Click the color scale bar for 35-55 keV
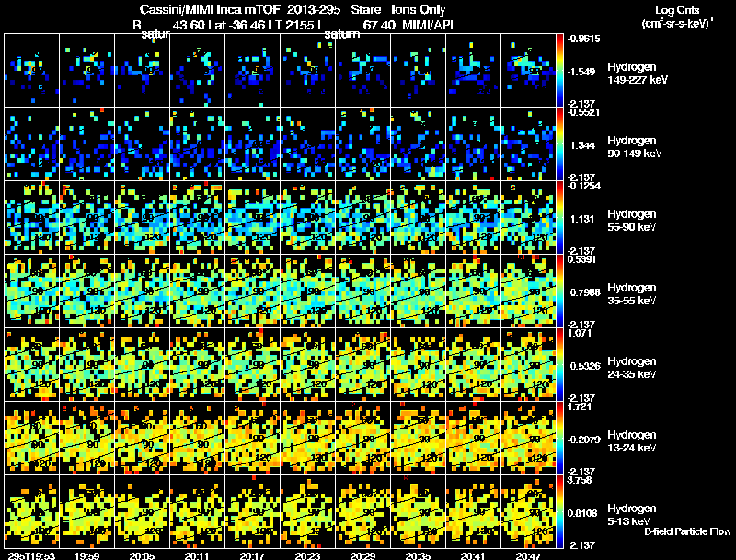This screenshot has width=736, height=560. (x=559, y=291)
